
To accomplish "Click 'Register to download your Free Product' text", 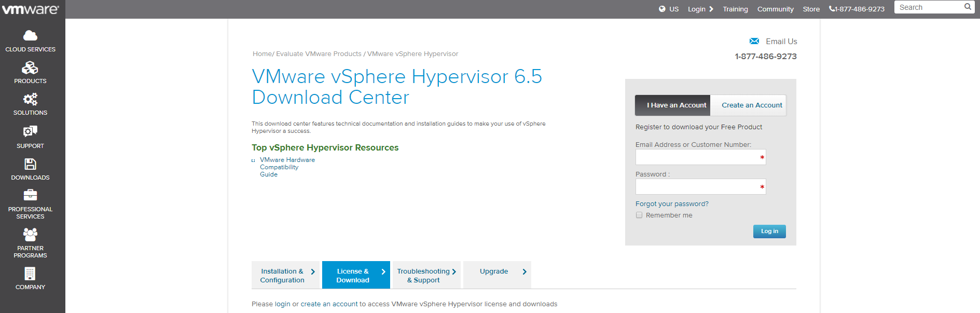I will pyautogui.click(x=699, y=127).
